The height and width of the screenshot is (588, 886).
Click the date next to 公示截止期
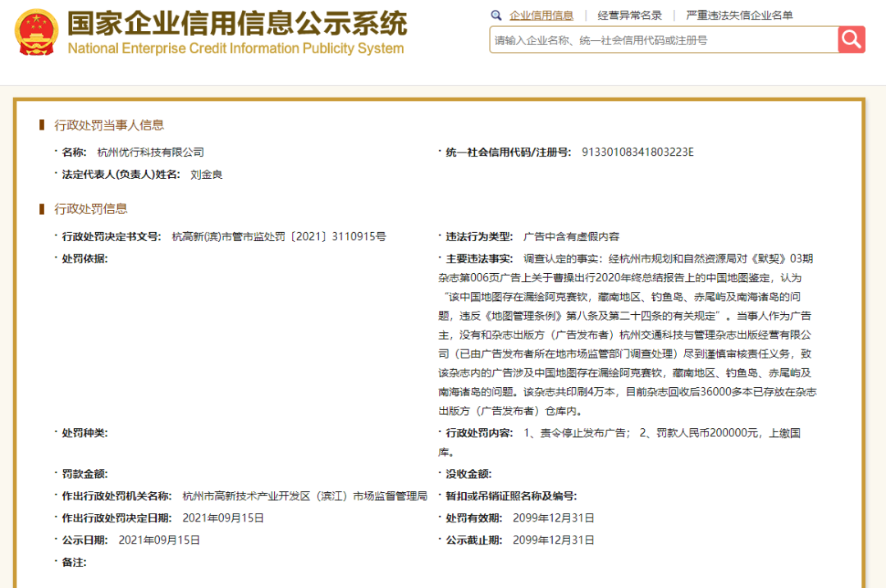(x=554, y=540)
